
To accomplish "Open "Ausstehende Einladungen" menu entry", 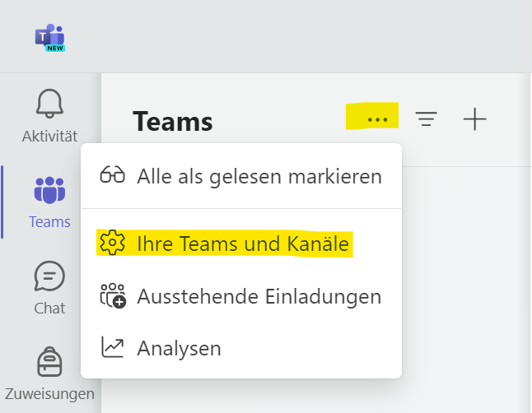I will pos(259,296).
